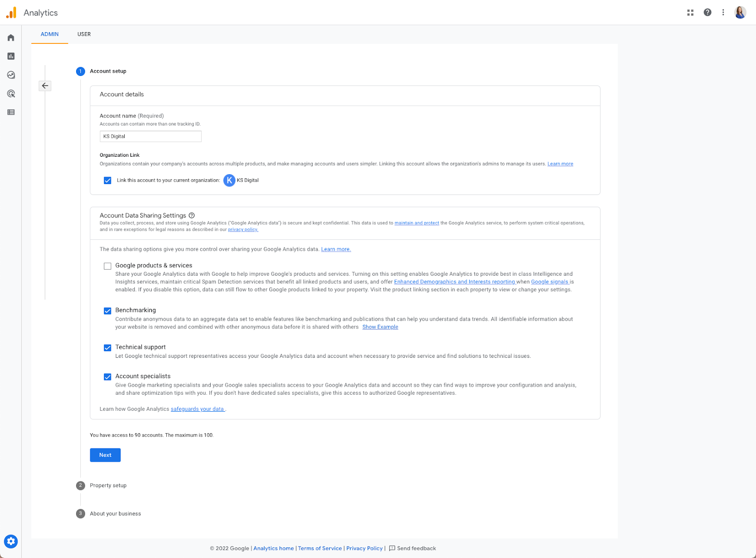Expand the Property setup step
This screenshot has width=756, height=558.
click(x=108, y=485)
